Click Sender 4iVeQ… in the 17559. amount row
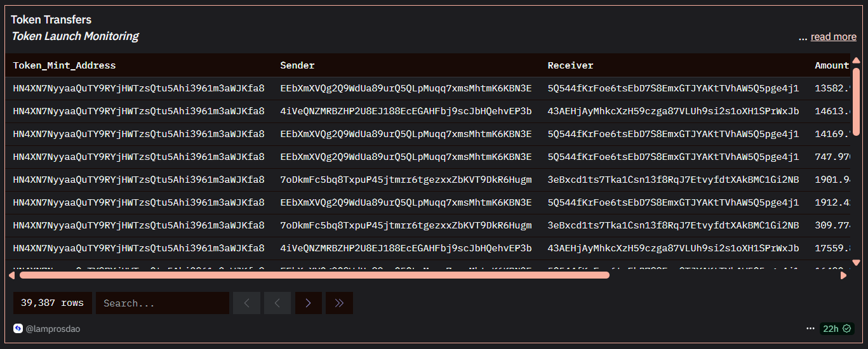The image size is (868, 349). tap(406, 248)
